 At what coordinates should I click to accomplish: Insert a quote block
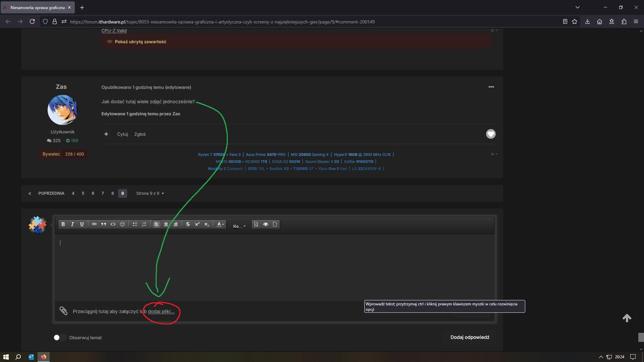point(104,224)
